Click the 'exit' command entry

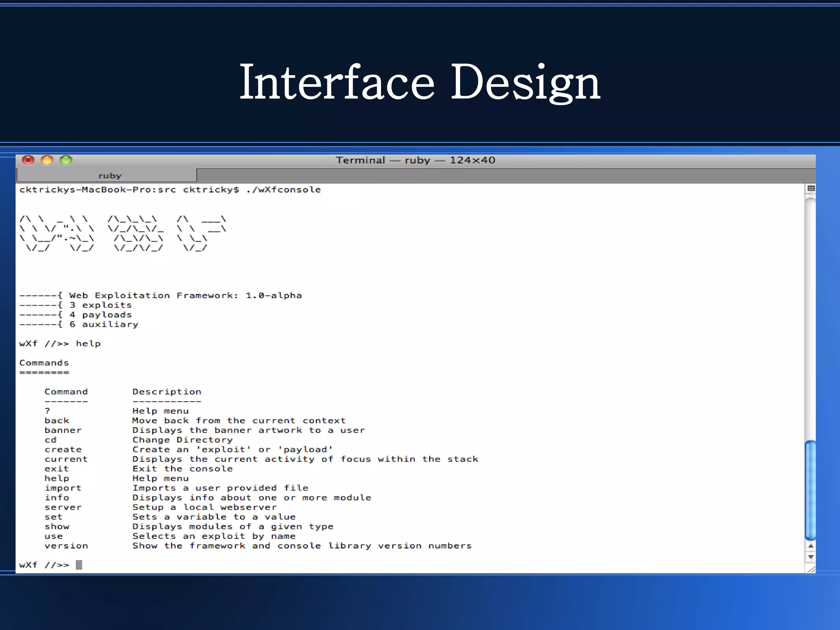pyautogui.click(x=57, y=469)
